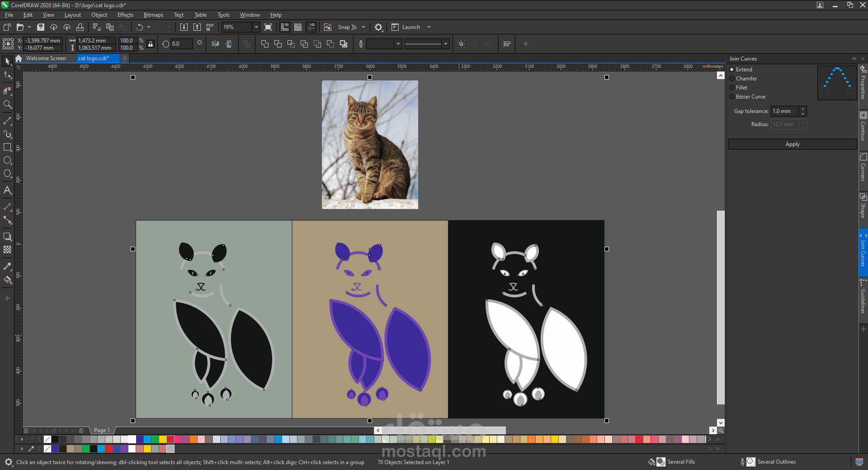
Task: Select the Text tool
Action: (x=7, y=190)
